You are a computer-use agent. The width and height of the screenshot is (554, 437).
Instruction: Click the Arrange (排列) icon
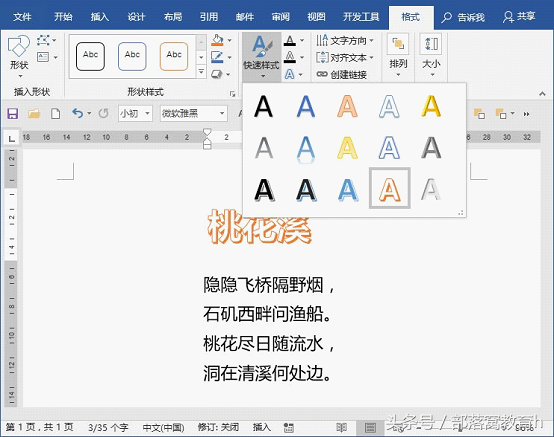(x=398, y=44)
